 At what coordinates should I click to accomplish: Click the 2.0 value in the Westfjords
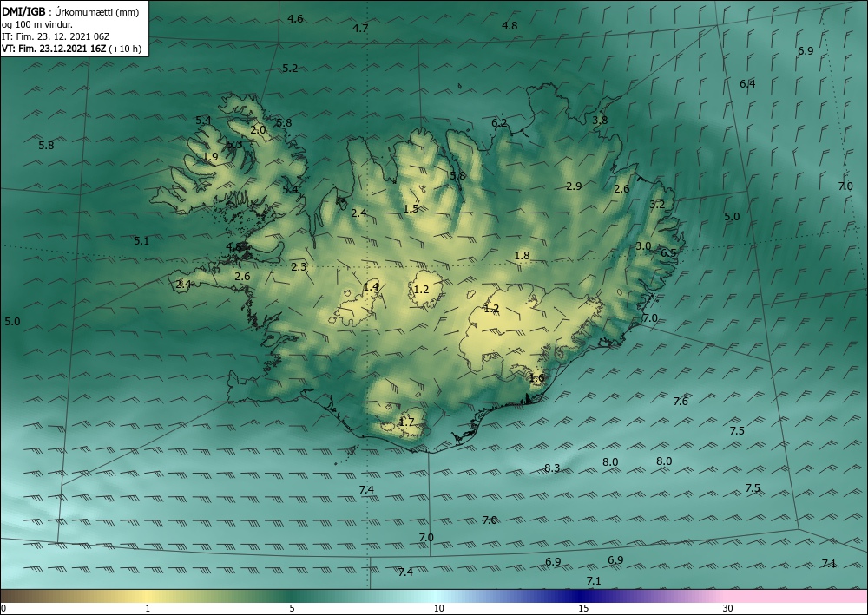coord(258,130)
